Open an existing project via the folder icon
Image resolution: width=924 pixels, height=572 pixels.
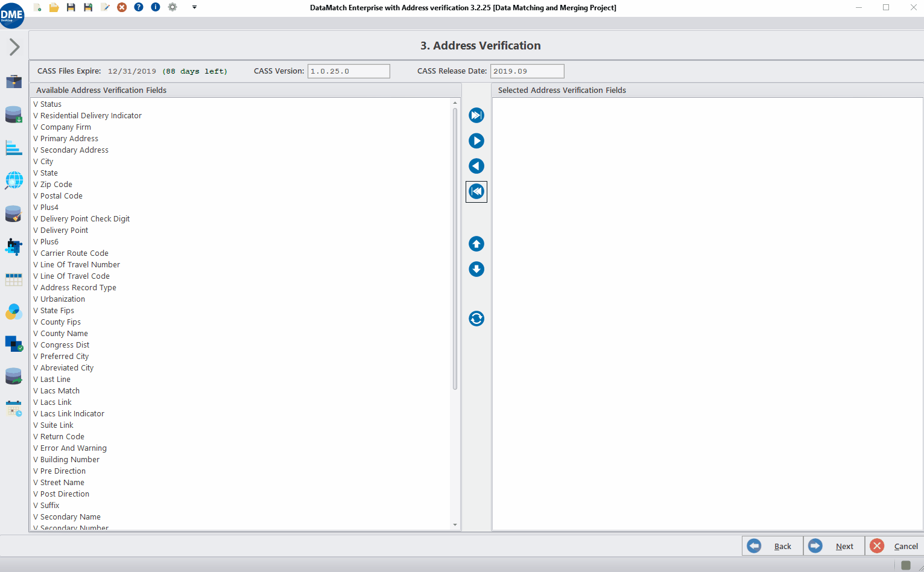click(x=53, y=7)
